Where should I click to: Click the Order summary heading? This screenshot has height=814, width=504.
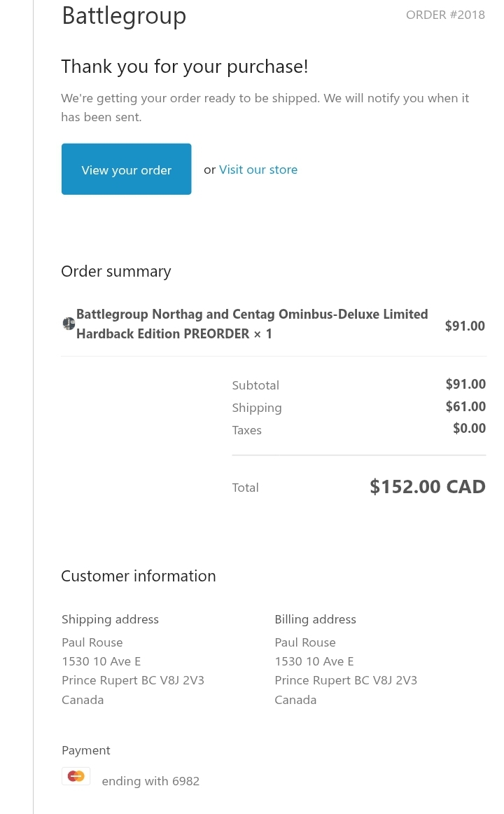tap(116, 271)
